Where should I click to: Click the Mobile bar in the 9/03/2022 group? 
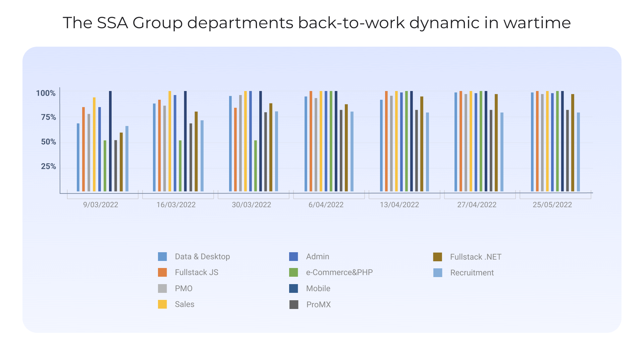[110, 141]
